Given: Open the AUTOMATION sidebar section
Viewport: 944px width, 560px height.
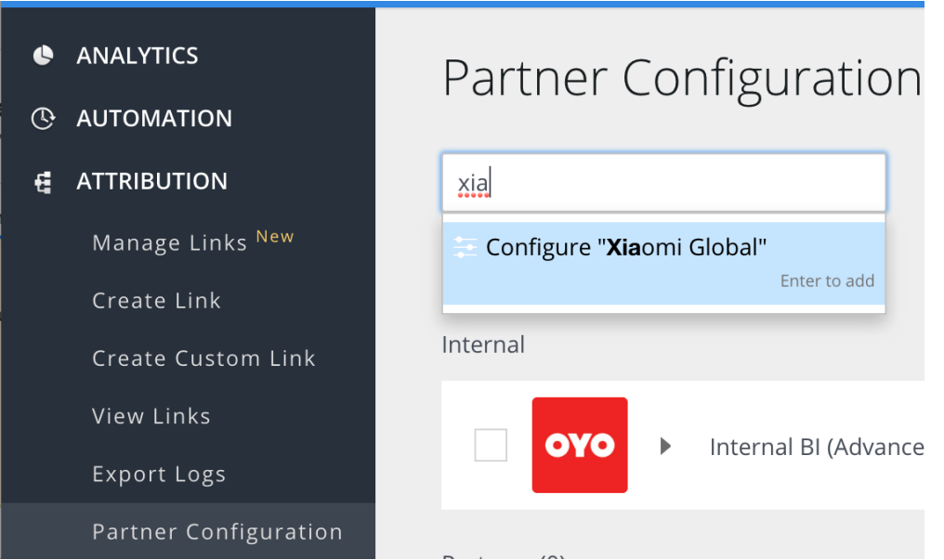Looking at the screenshot, I should point(154,119).
